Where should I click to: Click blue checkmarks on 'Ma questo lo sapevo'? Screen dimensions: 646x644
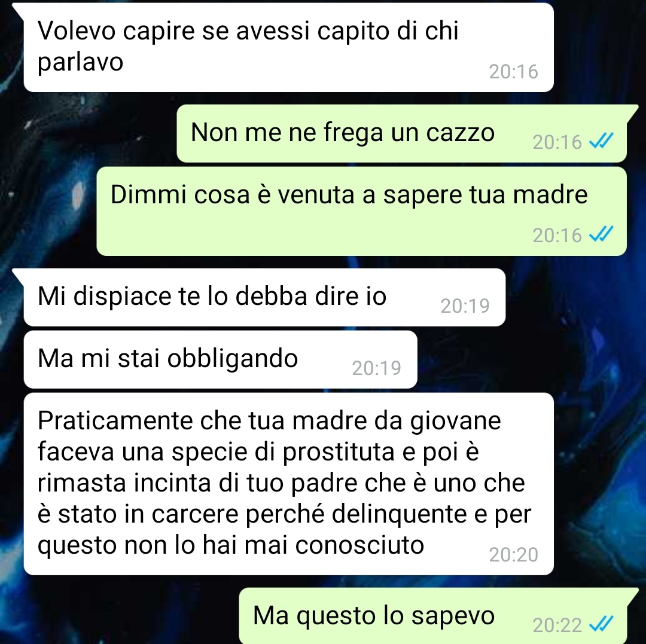tap(601, 625)
